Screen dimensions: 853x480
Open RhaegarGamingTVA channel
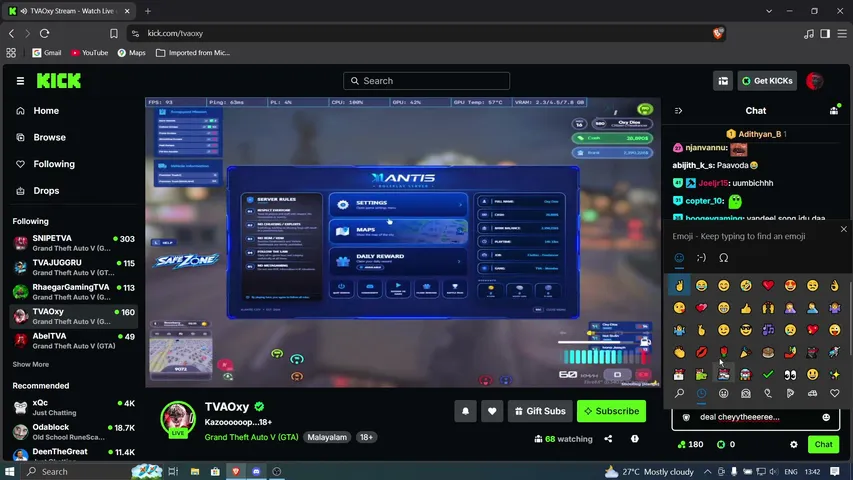pos(73,292)
